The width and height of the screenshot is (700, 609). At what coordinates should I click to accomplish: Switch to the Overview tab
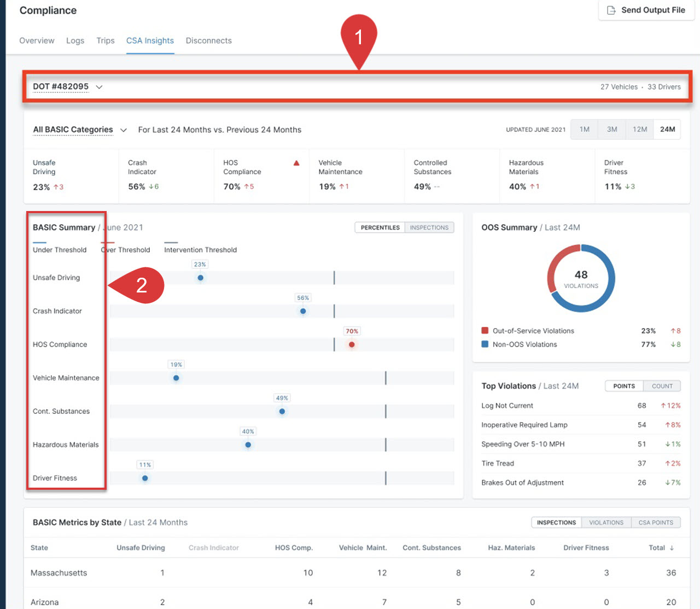click(37, 40)
